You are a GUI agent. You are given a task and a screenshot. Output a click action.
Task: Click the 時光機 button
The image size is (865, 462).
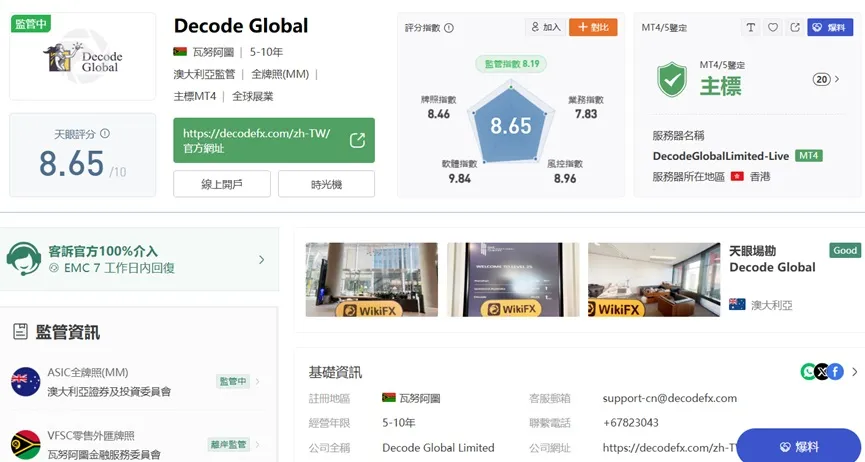point(326,184)
